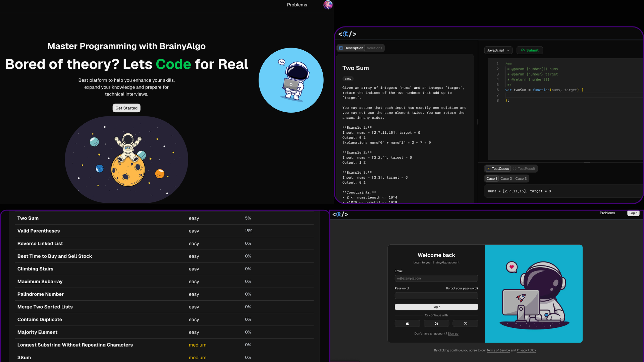
Task: Open the Privacy Policy link
Action: (526, 350)
